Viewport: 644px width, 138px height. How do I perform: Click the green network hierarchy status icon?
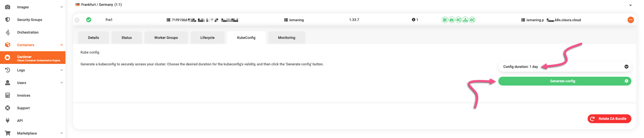pos(465,20)
